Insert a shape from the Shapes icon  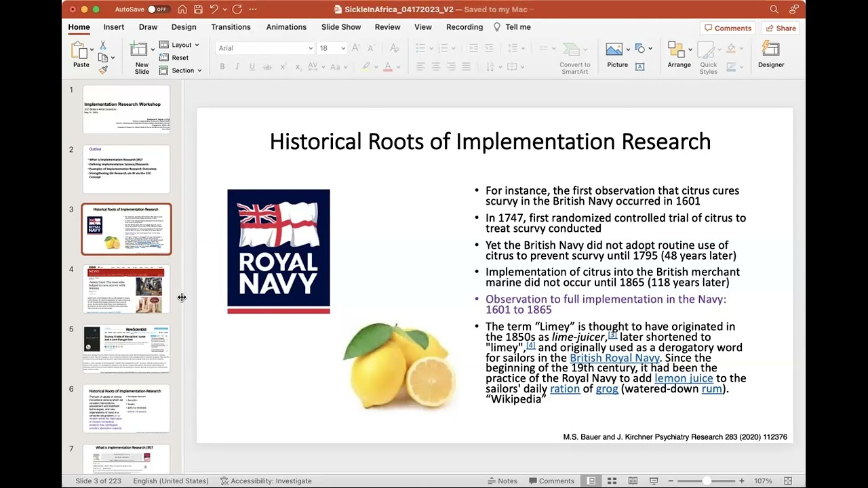[x=639, y=49]
